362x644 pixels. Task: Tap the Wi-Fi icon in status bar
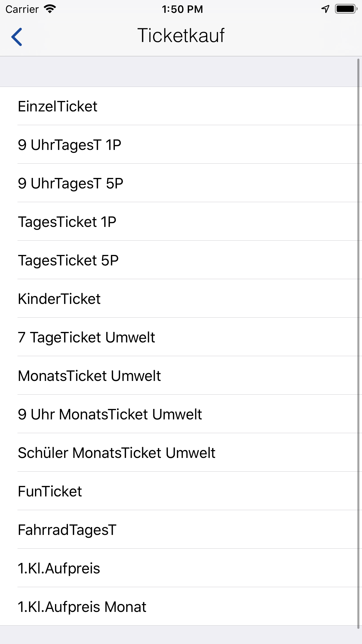(x=49, y=9)
